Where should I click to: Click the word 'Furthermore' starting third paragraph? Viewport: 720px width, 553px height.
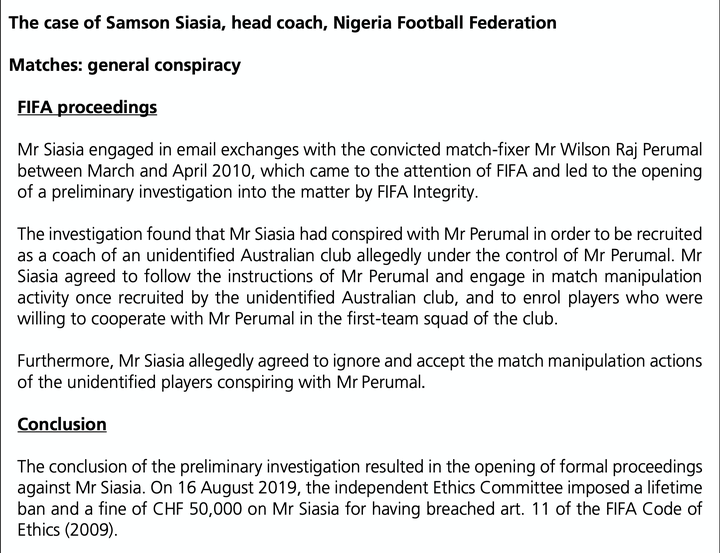pyautogui.click(x=63, y=361)
